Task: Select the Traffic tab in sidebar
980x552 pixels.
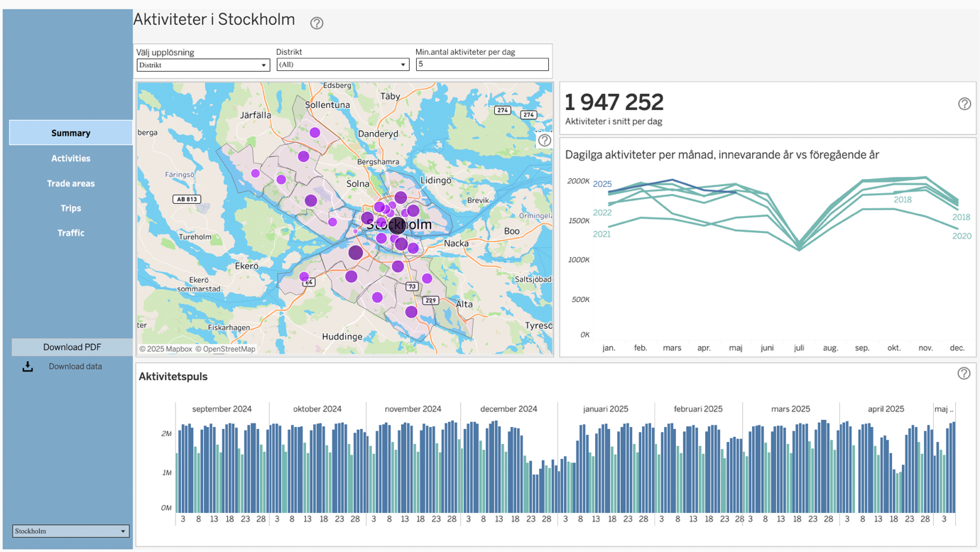Action: point(70,233)
